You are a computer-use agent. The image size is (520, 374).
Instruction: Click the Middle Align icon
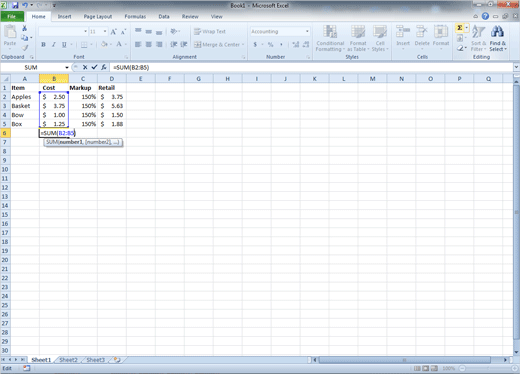[149, 31]
